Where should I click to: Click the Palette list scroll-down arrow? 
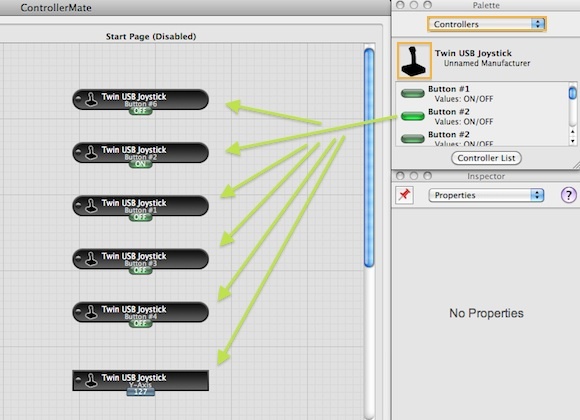click(x=573, y=141)
